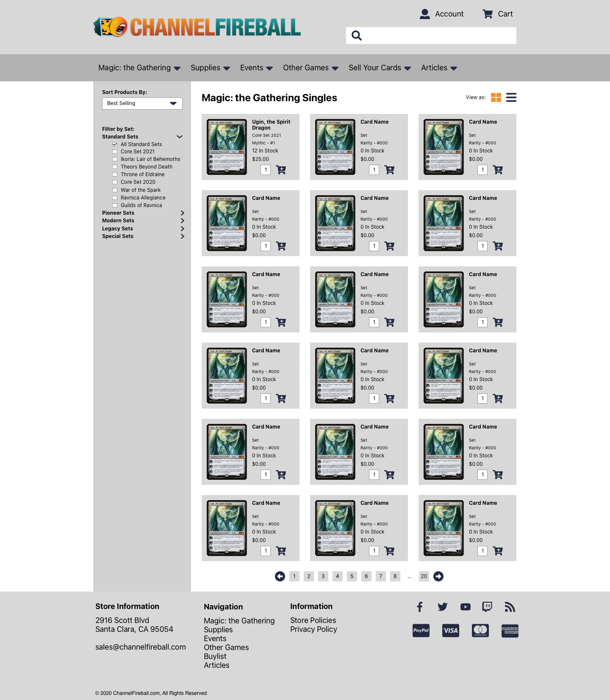Uncheck All Standard Sets filter
Viewport: 610px width, 700px height.
tap(115, 144)
